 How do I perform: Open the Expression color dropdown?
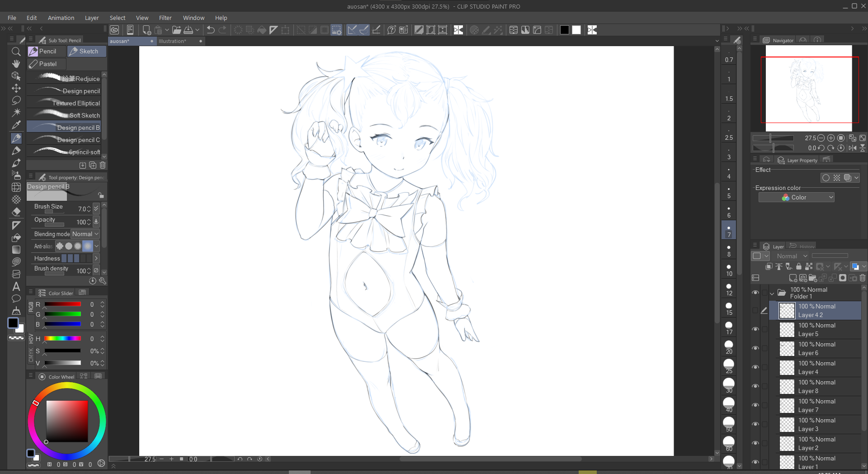(x=796, y=197)
